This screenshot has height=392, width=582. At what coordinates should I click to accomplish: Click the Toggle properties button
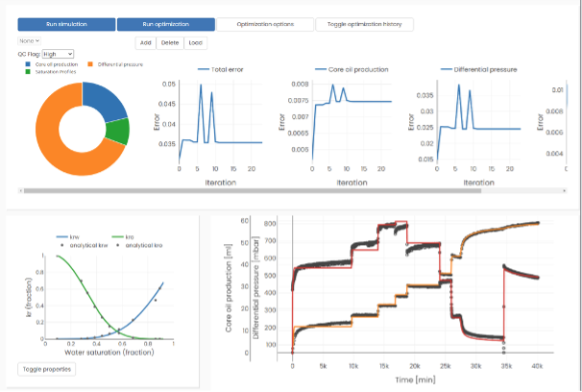[47, 369]
